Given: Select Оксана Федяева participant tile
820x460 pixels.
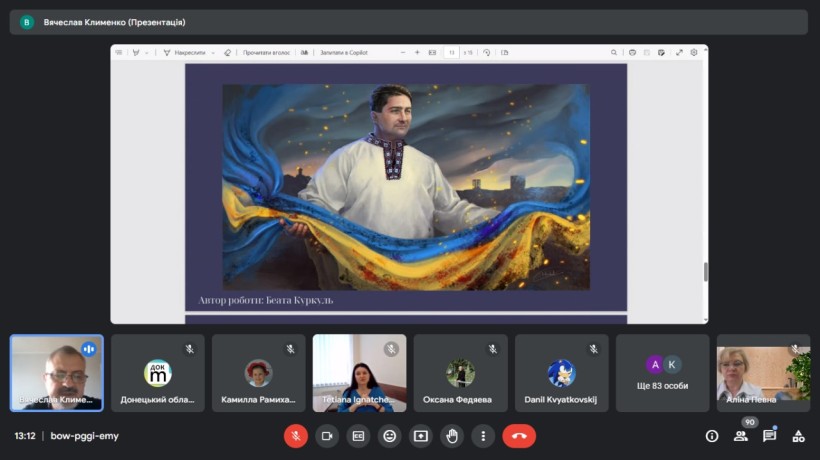Looking at the screenshot, I should click(460, 373).
